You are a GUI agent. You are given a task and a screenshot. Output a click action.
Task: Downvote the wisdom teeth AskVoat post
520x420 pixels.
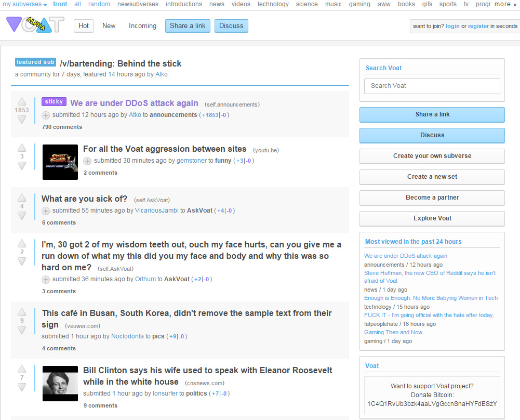[x=22, y=261]
